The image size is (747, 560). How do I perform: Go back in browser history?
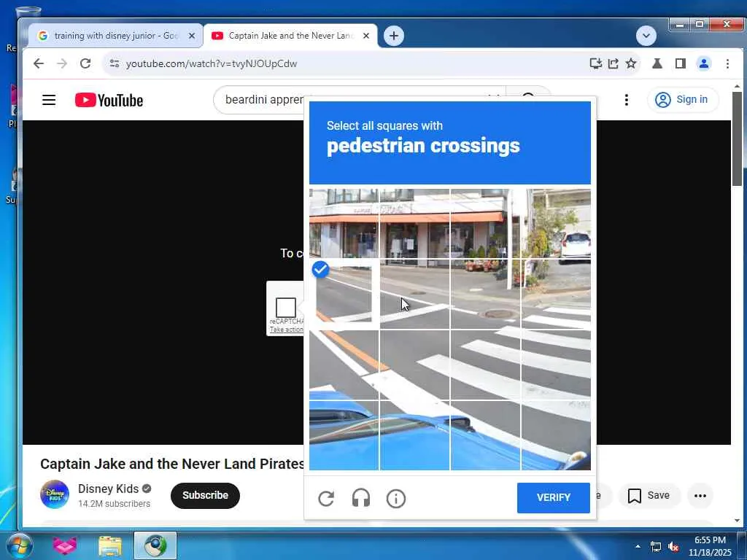(x=39, y=63)
